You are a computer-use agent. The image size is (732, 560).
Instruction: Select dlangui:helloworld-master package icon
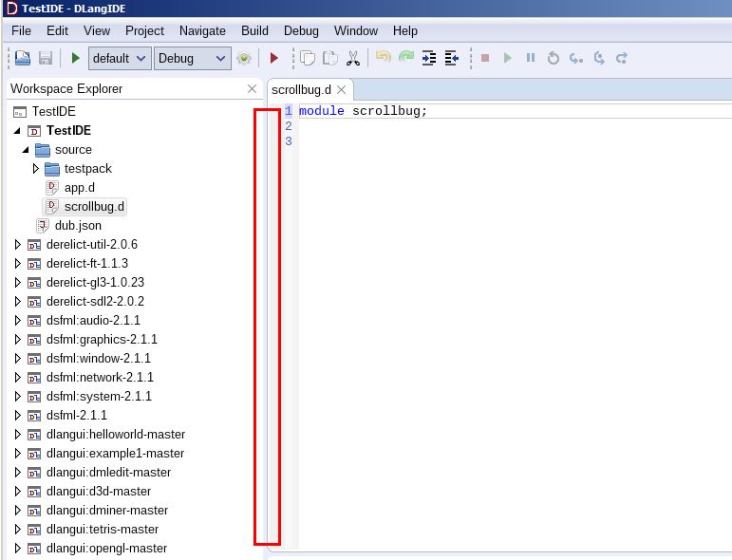34,435
